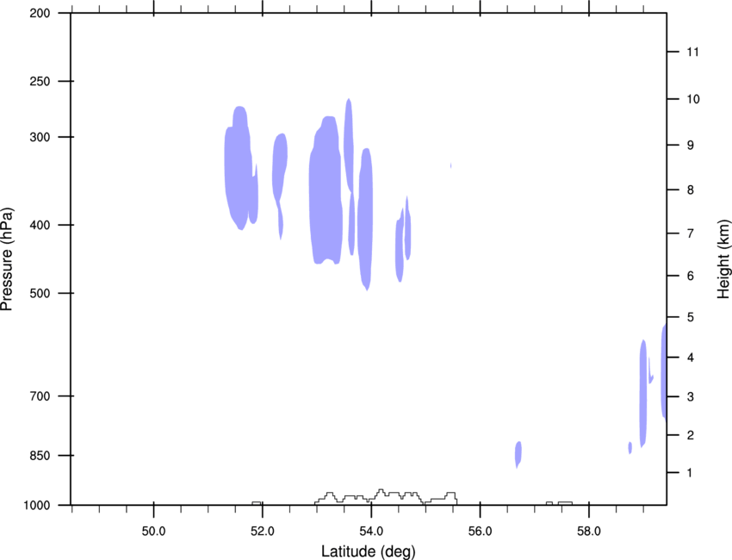This screenshot has height=560, width=732.
Task: Click the 3 km height tick label
Action: tap(691, 397)
